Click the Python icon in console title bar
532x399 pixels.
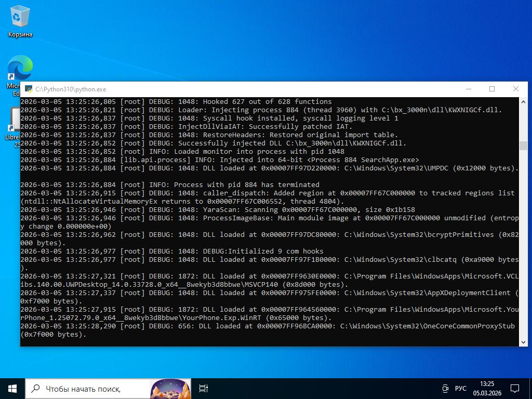(29, 89)
